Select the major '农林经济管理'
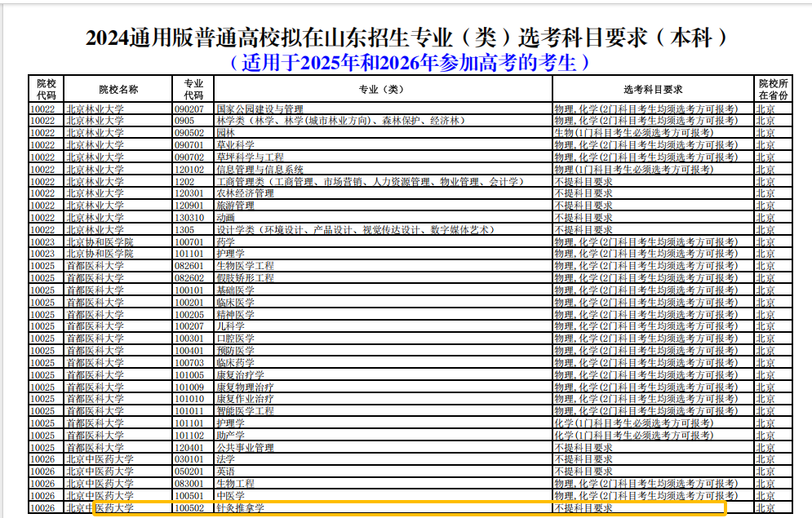Image resolution: width=812 pixels, height=518 pixels. [246, 193]
